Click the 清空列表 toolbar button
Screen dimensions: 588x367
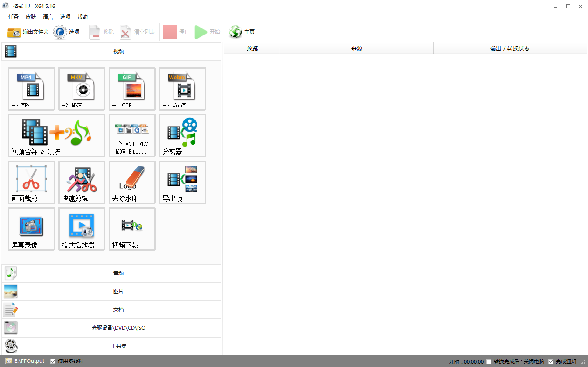[137, 32]
